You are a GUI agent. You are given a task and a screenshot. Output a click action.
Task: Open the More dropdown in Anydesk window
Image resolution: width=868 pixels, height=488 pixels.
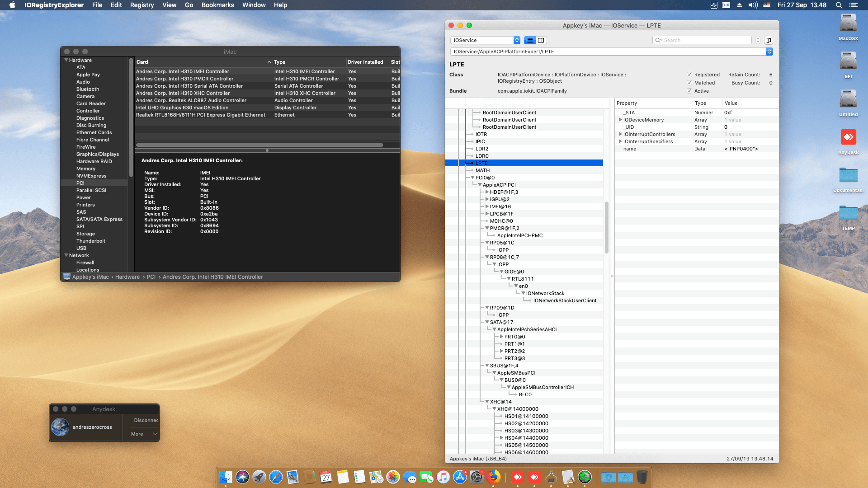(144, 434)
